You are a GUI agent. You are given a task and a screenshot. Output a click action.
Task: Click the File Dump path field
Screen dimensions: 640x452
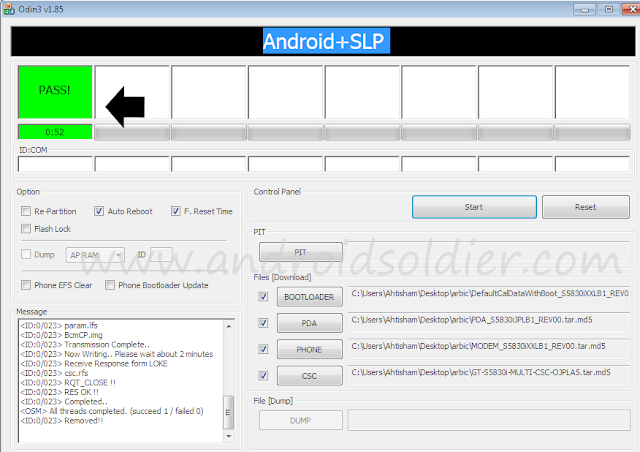point(489,420)
